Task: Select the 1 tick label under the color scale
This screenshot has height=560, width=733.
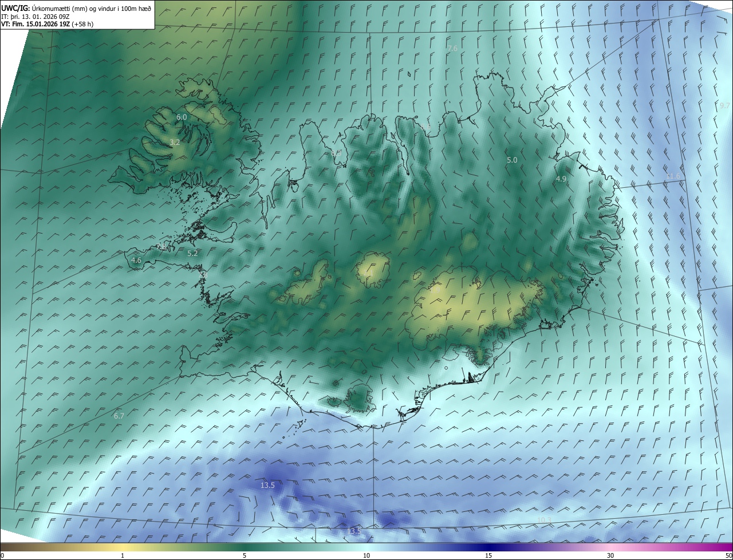Action: 123,555
